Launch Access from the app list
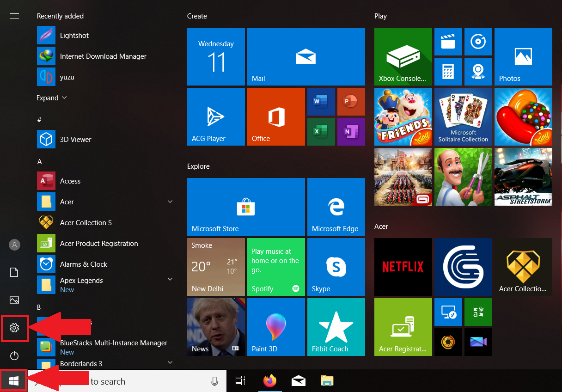562x392 pixels. coord(104,181)
